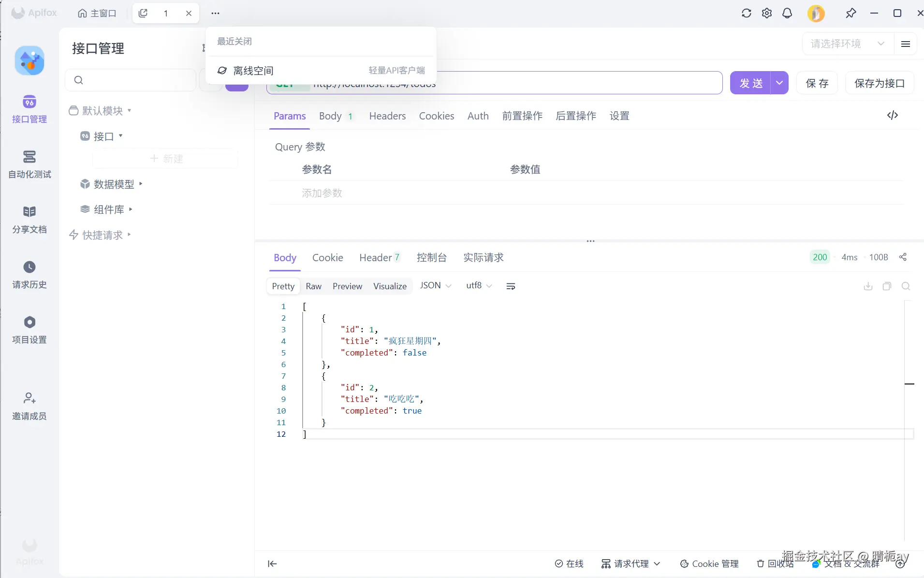The height and width of the screenshot is (578, 924).
Task: Open the notifications bell
Action: (787, 13)
